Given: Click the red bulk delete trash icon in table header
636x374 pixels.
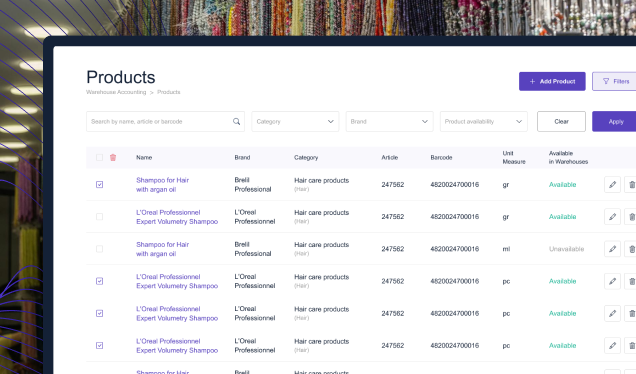Looking at the screenshot, I should click(113, 157).
